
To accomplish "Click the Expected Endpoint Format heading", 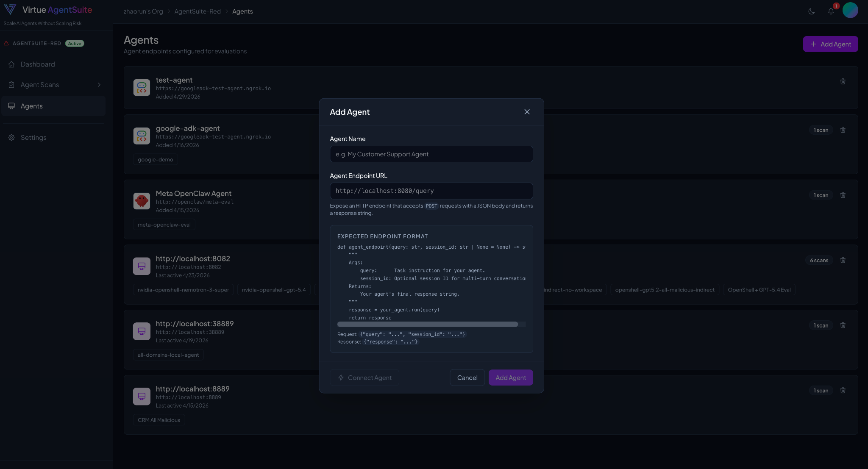I will tap(382, 236).
